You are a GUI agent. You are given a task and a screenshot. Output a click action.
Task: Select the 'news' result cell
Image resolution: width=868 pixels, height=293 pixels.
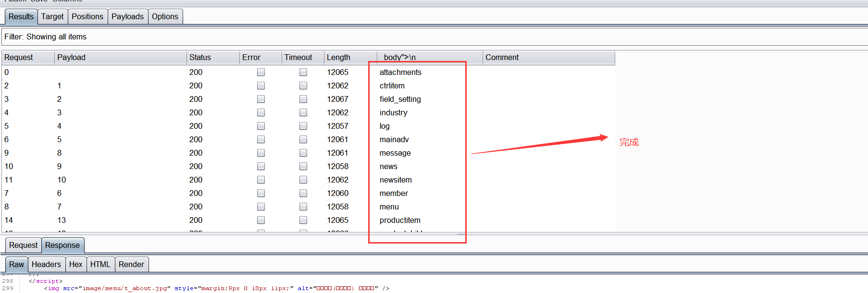[x=388, y=166]
